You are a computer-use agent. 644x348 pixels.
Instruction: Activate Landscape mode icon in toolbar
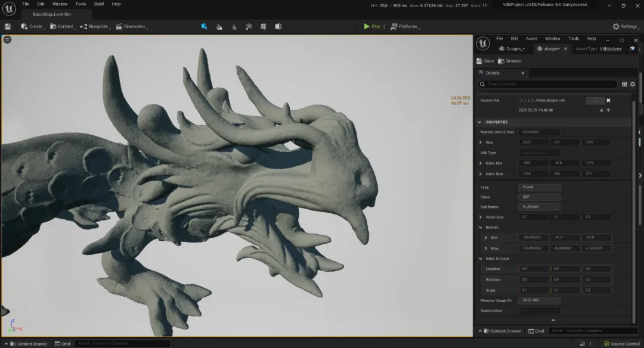(x=219, y=26)
